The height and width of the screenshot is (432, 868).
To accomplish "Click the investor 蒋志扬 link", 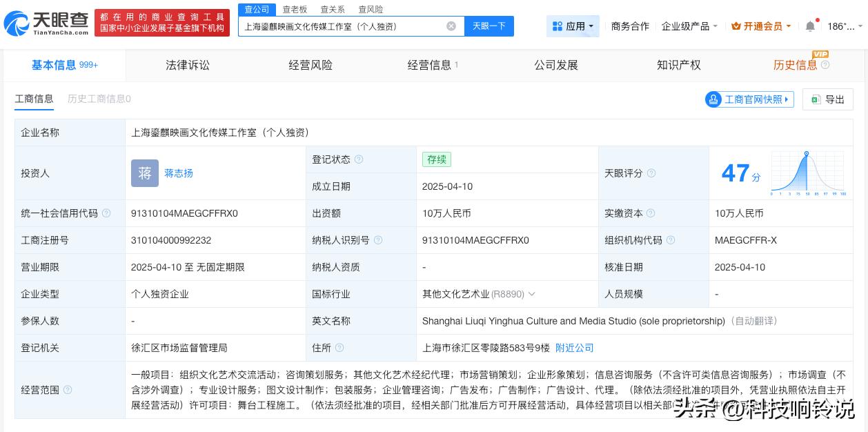I will 179,173.
